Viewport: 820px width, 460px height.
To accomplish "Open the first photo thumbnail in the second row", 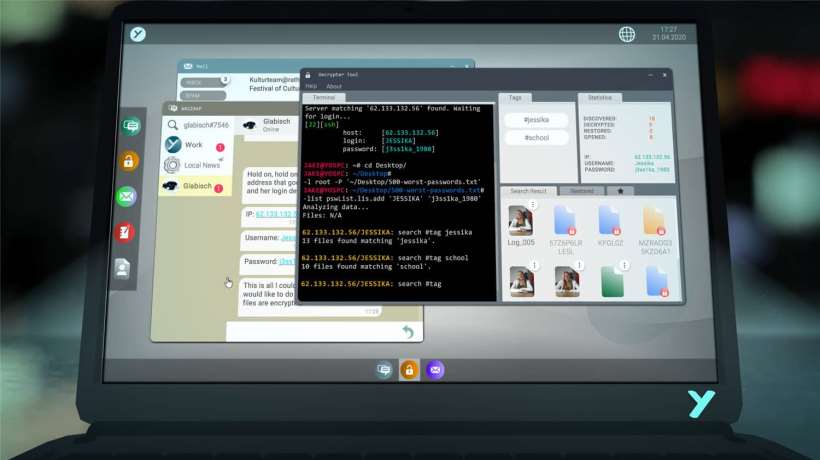I will click(x=521, y=282).
